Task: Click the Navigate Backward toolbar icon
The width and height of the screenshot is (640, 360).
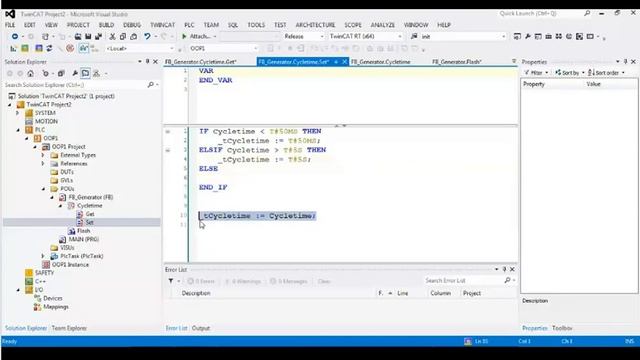Action: (x=15, y=36)
